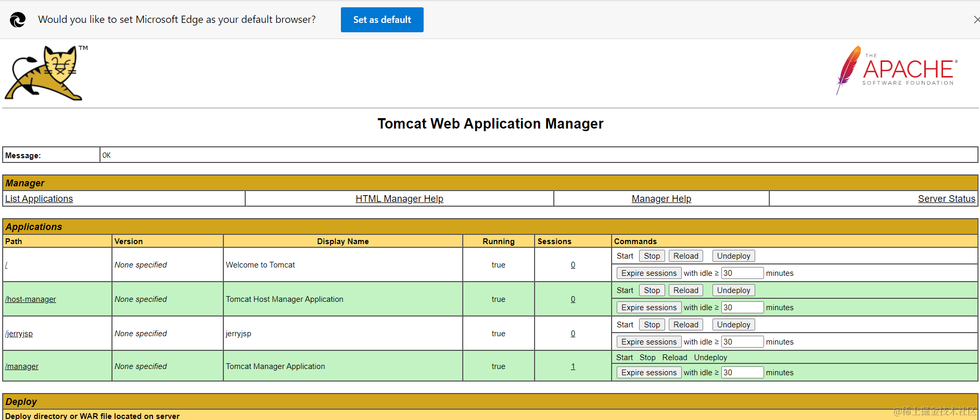Click 'Tomcat Host Manager Application' display name

[285, 299]
